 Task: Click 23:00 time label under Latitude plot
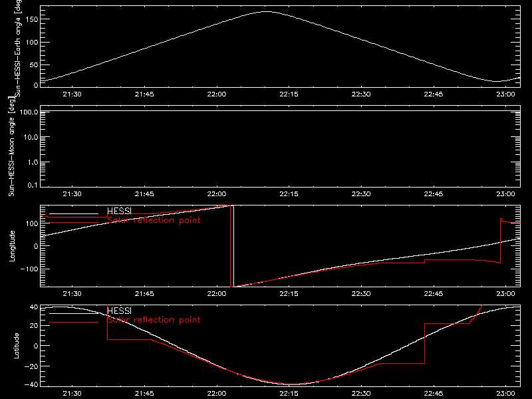(505, 394)
